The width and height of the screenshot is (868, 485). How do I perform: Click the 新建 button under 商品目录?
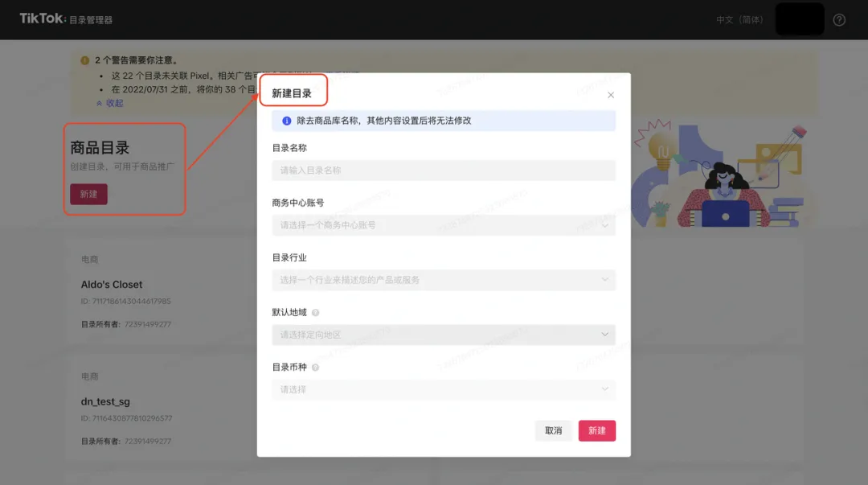pyautogui.click(x=88, y=194)
